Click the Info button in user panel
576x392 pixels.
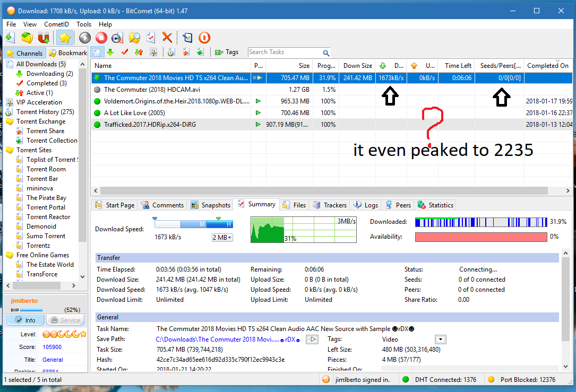pos(25,320)
